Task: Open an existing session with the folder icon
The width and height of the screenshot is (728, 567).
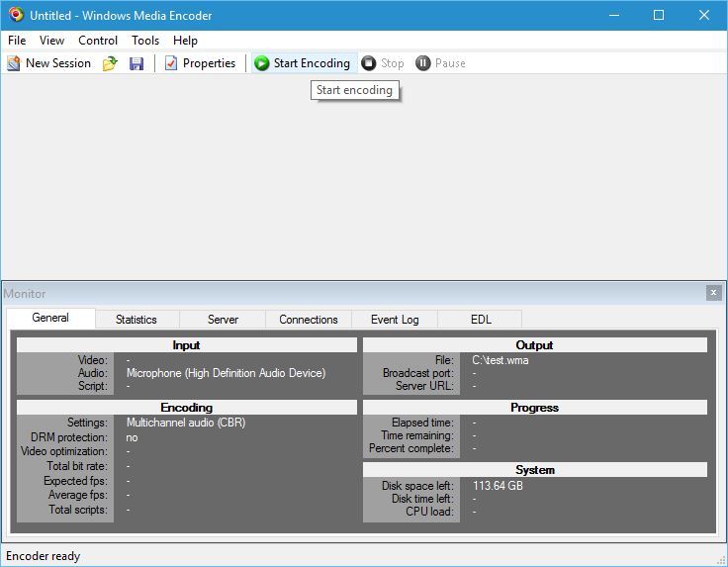Action: pyautogui.click(x=110, y=63)
